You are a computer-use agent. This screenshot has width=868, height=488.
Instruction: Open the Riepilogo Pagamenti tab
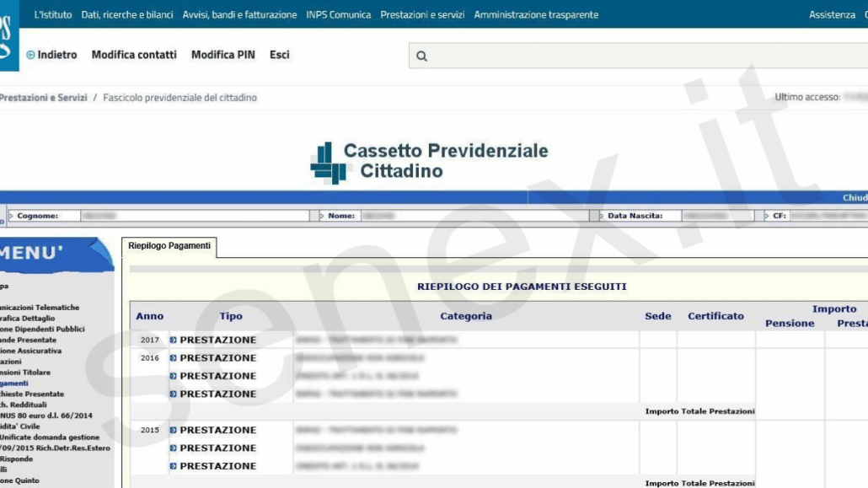pos(169,246)
